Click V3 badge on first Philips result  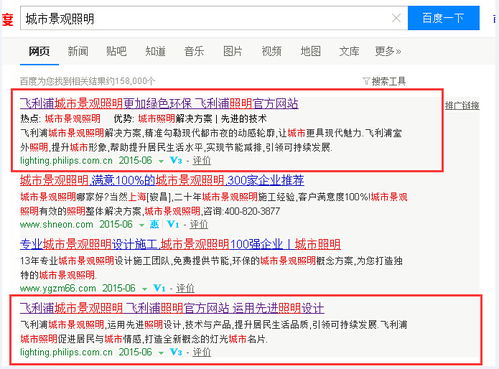pyautogui.click(x=176, y=161)
